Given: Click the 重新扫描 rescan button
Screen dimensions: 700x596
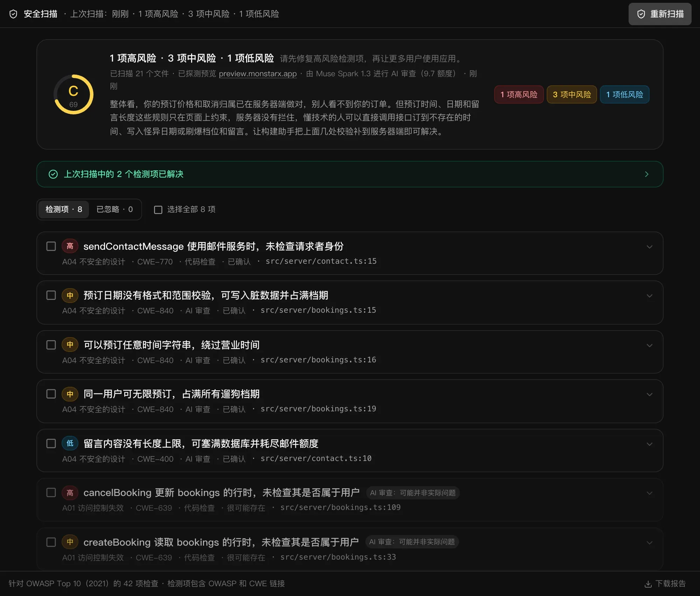Looking at the screenshot, I should [660, 14].
